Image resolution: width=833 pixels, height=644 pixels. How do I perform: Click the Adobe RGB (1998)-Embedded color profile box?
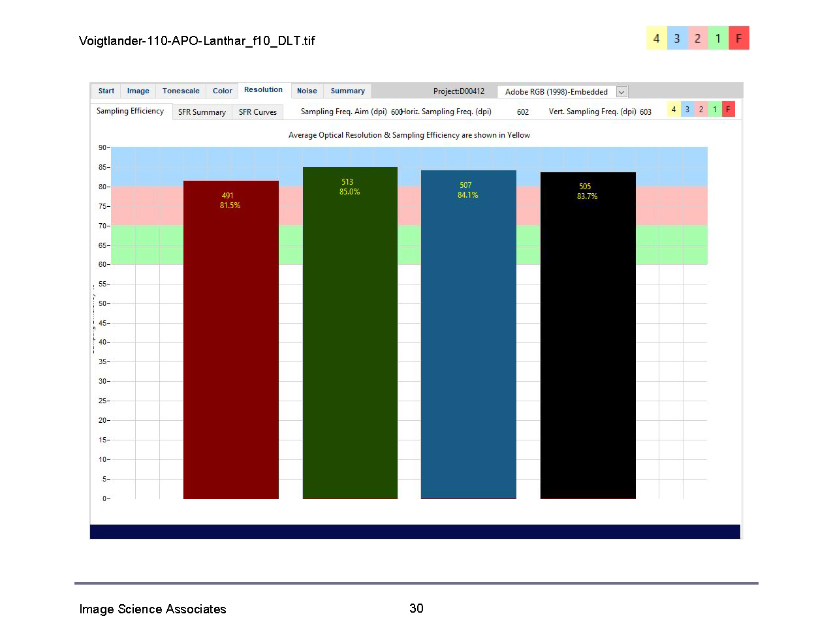click(x=562, y=92)
